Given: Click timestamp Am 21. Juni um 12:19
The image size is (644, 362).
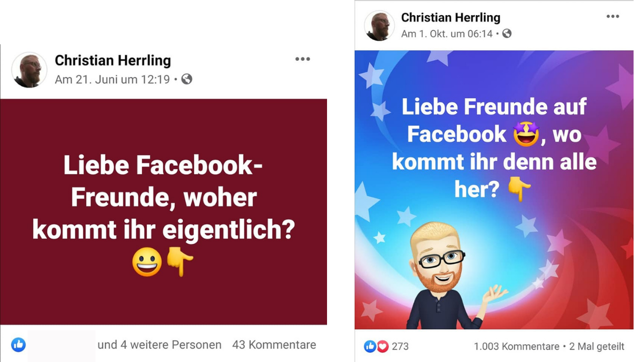Looking at the screenshot, I should click(113, 79).
